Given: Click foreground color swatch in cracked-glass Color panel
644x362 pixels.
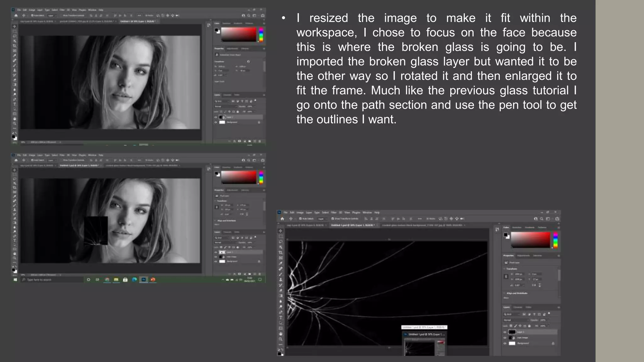Looking at the screenshot, I should [x=505, y=235].
